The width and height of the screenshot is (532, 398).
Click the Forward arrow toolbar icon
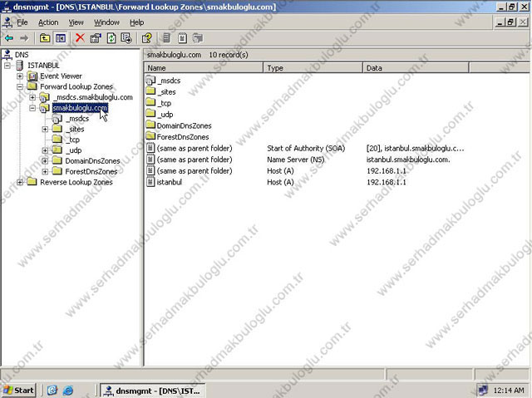(x=24, y=38)
